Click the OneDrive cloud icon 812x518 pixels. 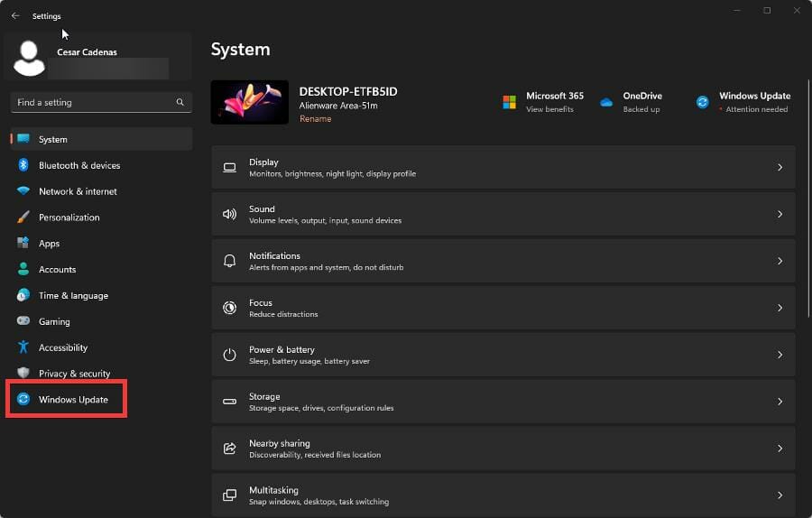[x=606, y=103]
